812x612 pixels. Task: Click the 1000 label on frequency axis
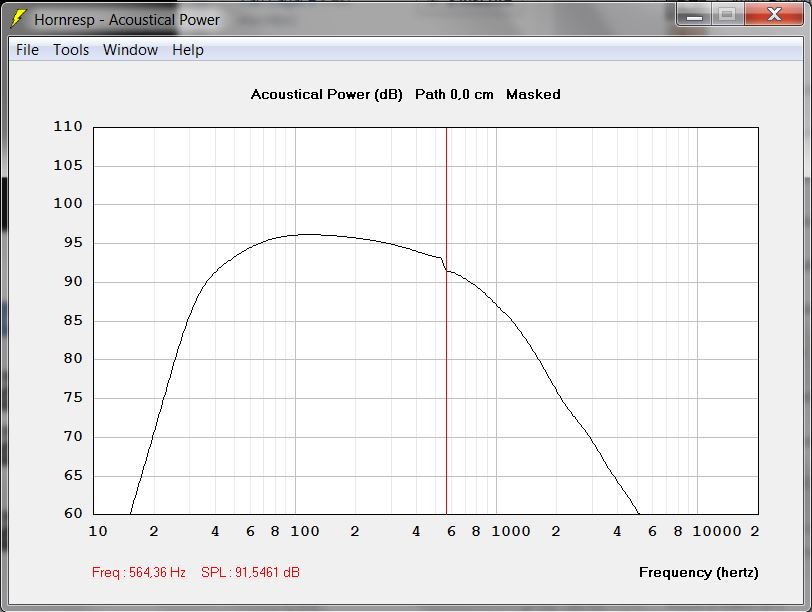click(x=511, y=531)
